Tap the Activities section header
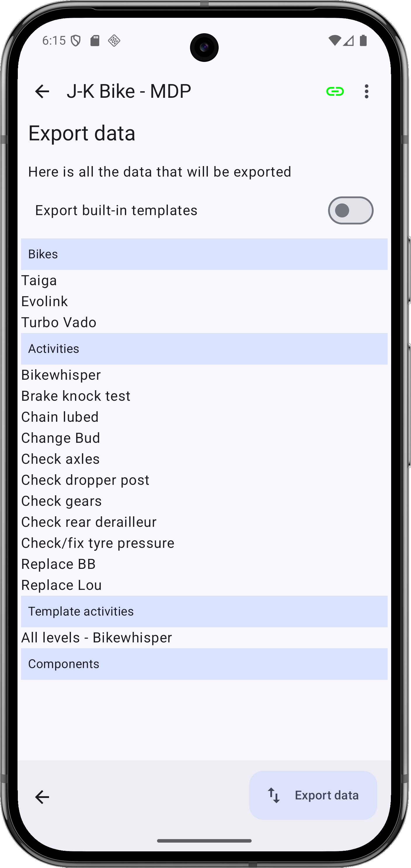This screenshot has width=411, height=868. pos(204,349)
